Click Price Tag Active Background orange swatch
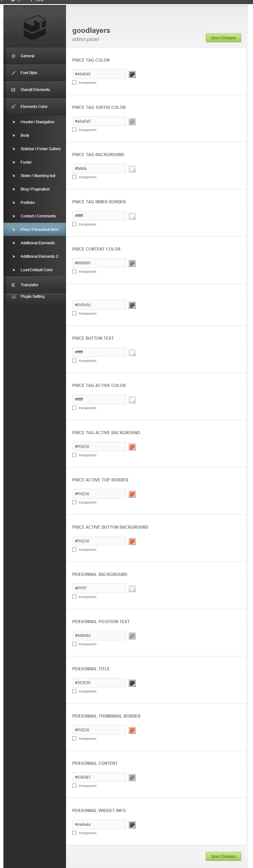This screenshot has width=253, height=868. [132, 447]
